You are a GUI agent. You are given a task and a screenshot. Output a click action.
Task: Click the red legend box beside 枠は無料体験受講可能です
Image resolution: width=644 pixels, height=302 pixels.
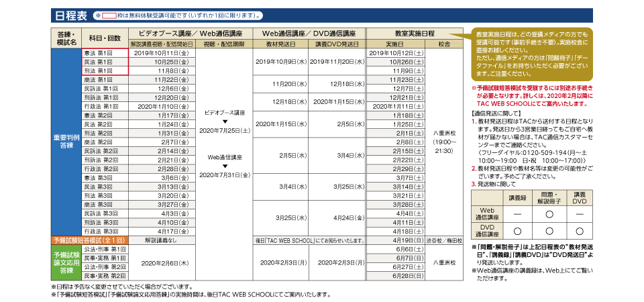[x=109, y=14]
